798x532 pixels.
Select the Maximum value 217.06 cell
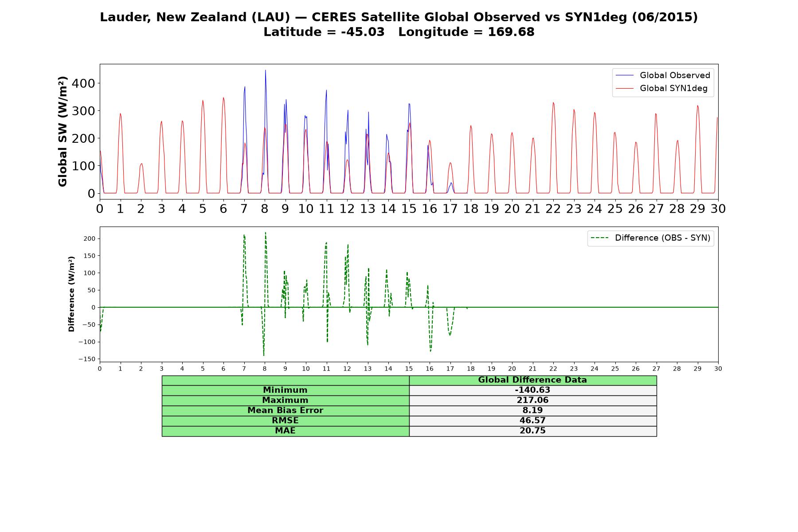click(x=532, y=400)
